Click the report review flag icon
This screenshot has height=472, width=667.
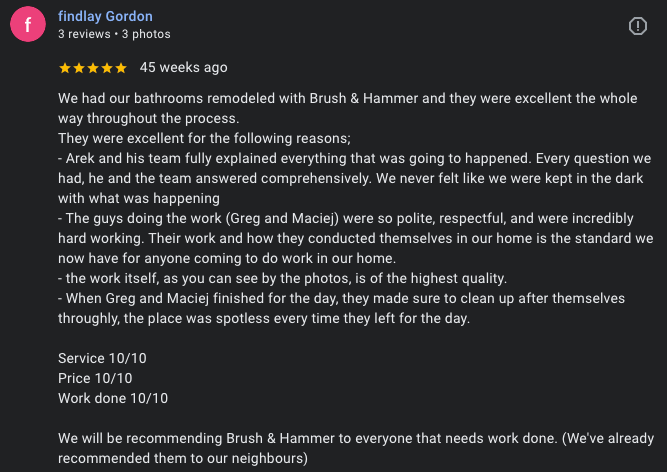638,26
